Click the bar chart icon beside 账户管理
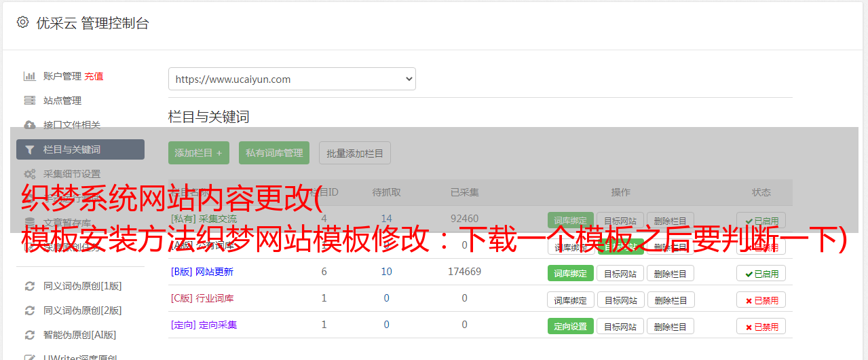Viewport: 868px width, 360px height. coord(29,76)
